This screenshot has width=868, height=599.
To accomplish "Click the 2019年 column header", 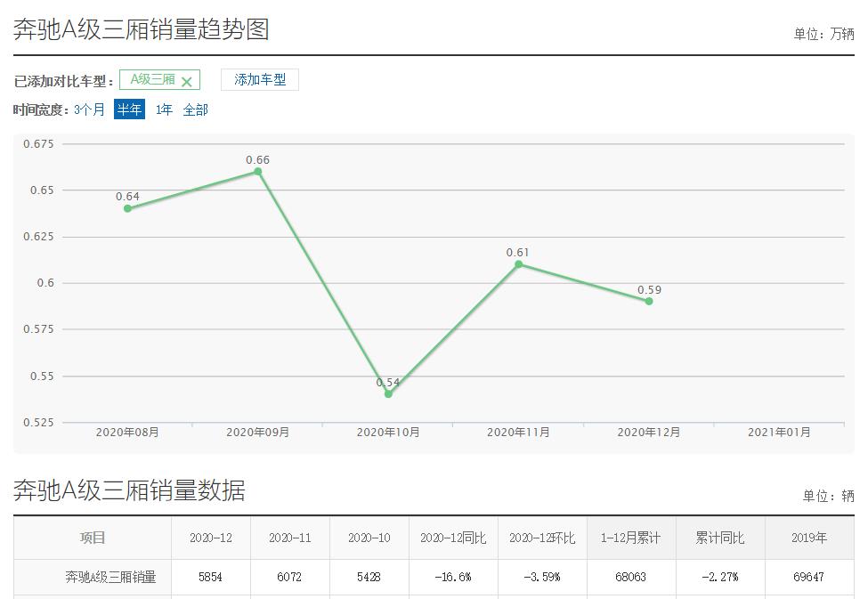I will tap(809, 538).
